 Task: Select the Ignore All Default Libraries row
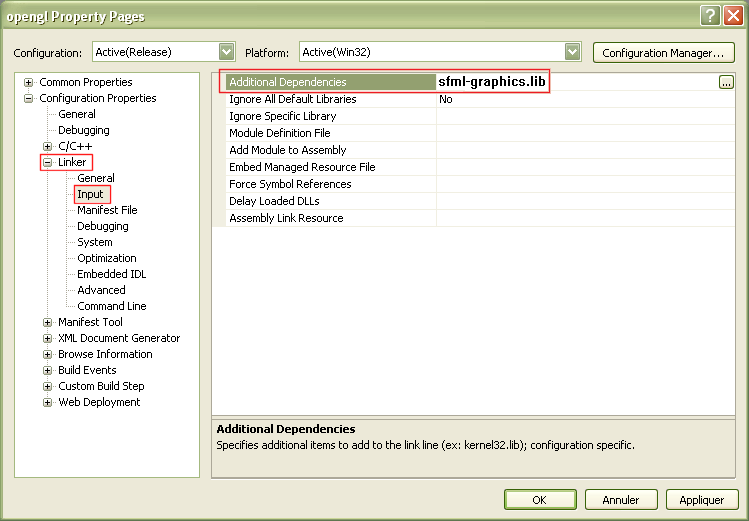coord(292,99)
